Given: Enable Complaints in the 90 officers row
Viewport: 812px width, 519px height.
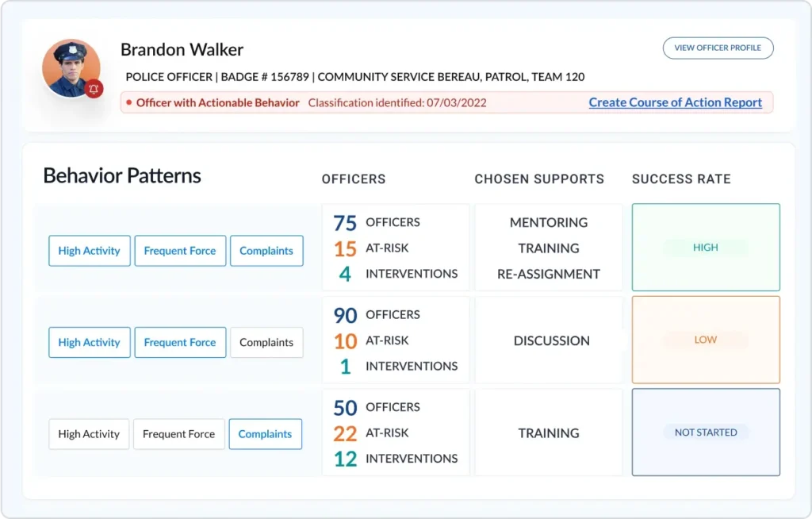Looking at the screenshot, I should coord(266,342).
